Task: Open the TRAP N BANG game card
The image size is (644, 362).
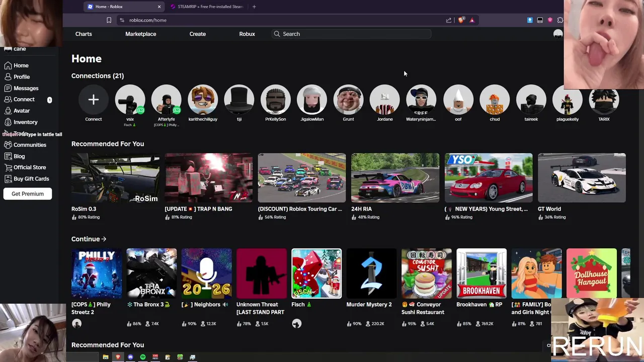Action: pyautogui.click(x=209, y=178)
